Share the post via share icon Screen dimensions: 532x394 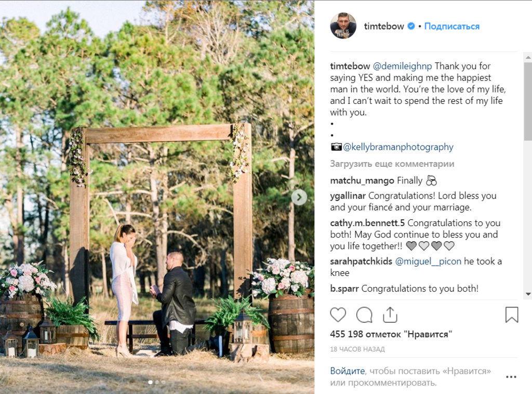tap(390, 314)
